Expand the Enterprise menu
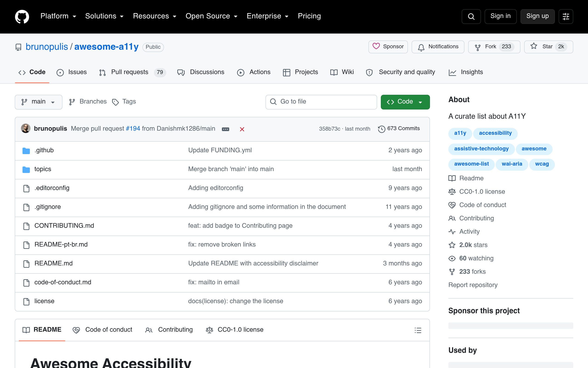 coord(268,16)
